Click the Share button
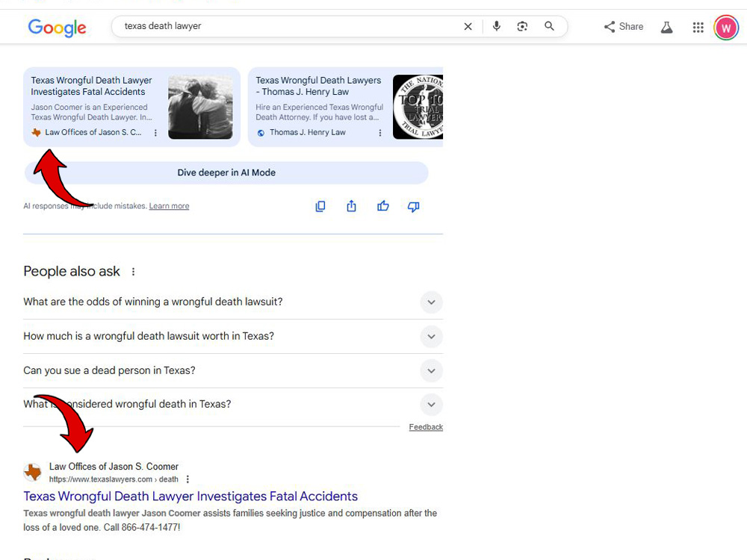The height and width of the screenshot is (560, 747). (x=624, y=27)
